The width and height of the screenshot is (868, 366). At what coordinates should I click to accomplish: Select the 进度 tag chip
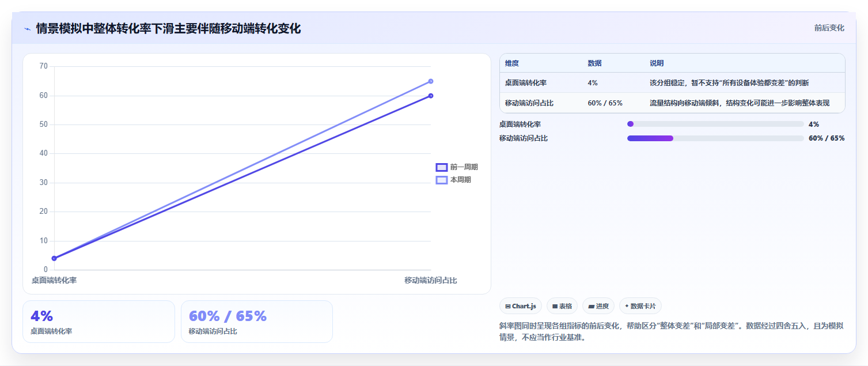598,306
